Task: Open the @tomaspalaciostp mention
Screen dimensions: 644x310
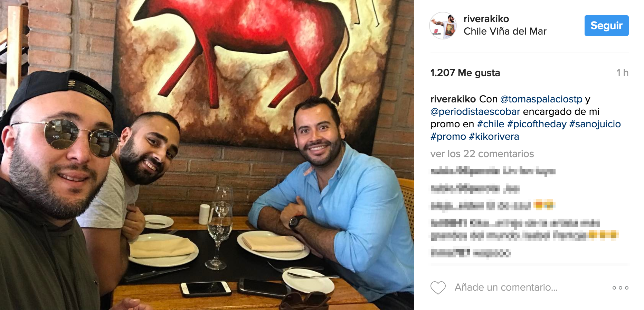Action: (x=541, y=99)
